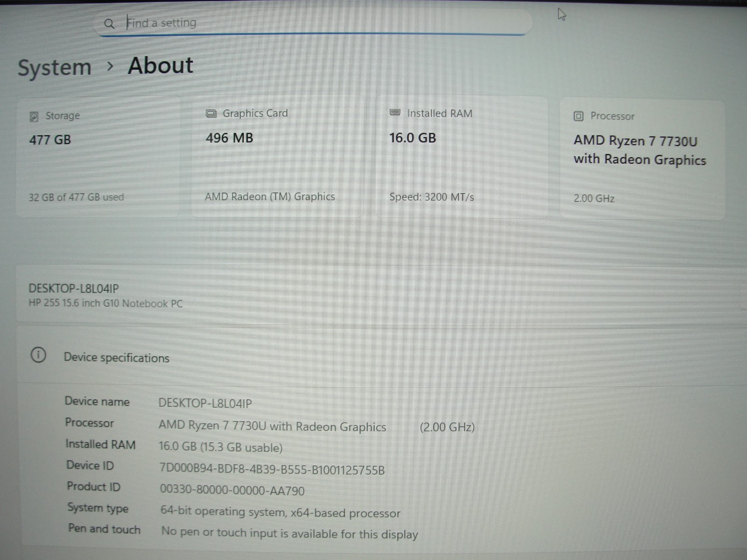Click the Installed RAM card label
The height and width of the screenshot is (560, 747).
tap(440, 113)
